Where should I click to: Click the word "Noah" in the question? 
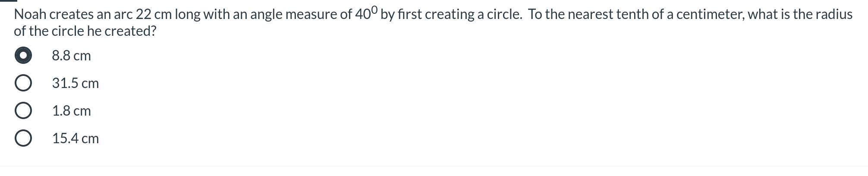(x=30, y=15)
